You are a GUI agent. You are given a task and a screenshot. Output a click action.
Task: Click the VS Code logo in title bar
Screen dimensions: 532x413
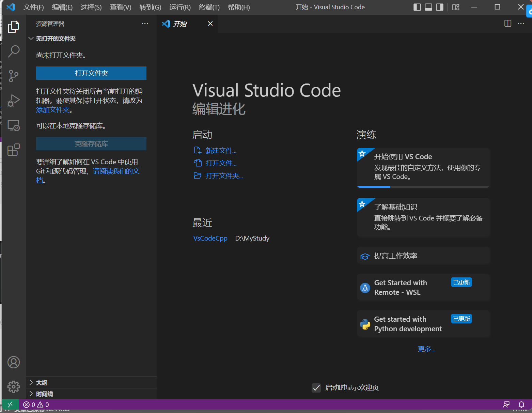(x=11, y=7)
